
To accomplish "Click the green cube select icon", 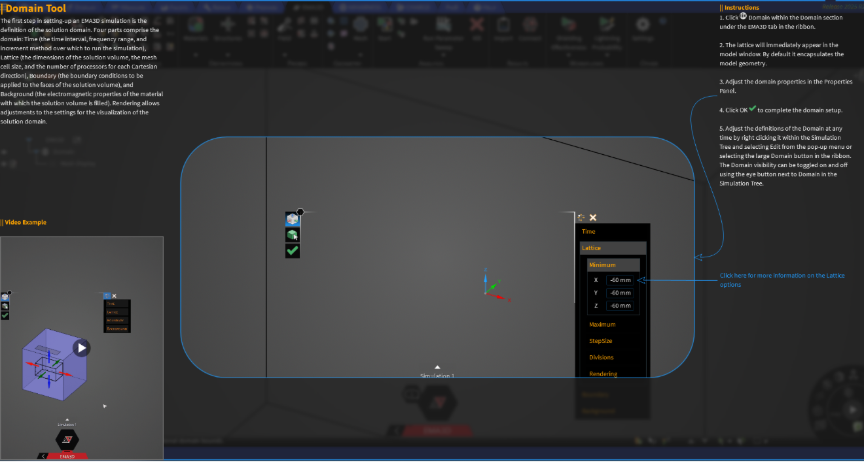I will click(292, 235).
